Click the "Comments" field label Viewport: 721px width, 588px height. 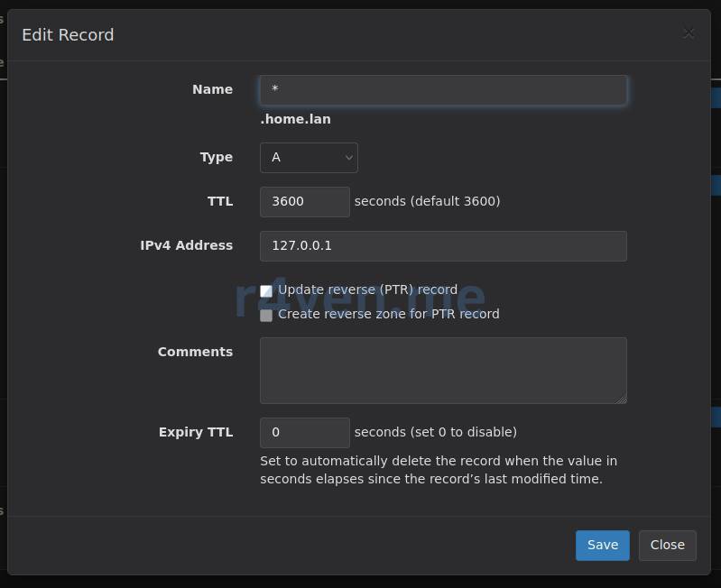[x=195, y=352]
